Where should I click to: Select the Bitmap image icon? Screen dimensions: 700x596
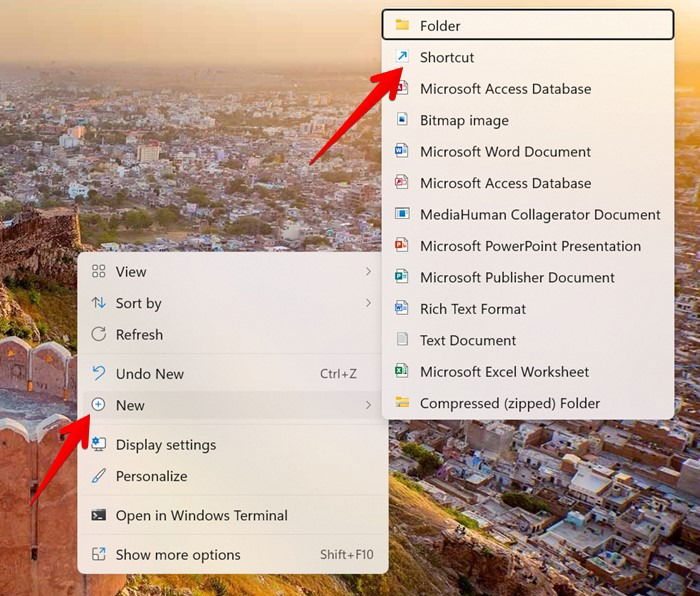[402, 119]
